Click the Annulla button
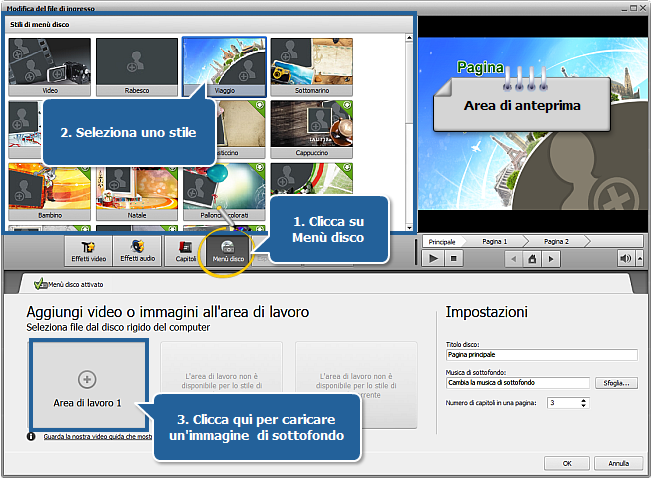This screenshot has width=651, height=478. click(x=618, y=463)
